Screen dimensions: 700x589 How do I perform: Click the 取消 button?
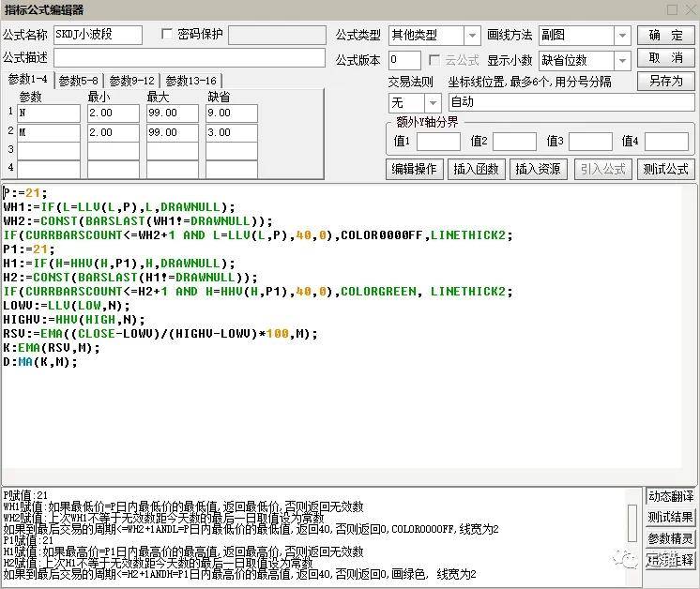pyautogui.click(x=665, y=58)
